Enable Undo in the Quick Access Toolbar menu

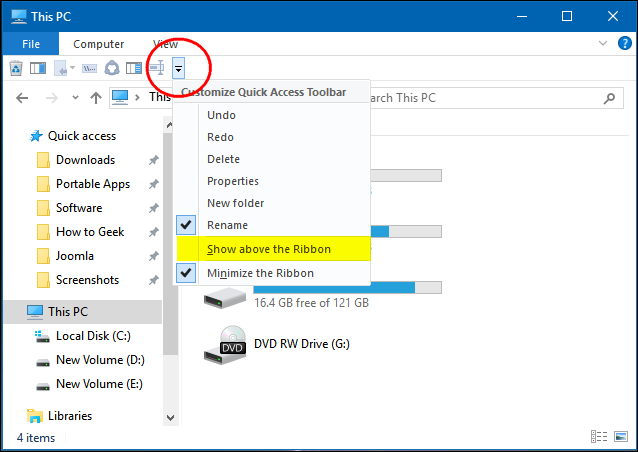tap(221, 115)
